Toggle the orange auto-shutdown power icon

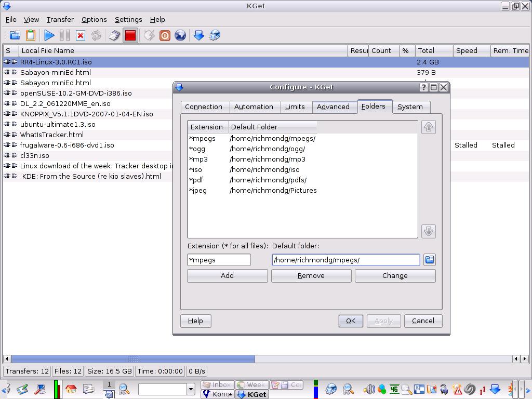(165, 35)
